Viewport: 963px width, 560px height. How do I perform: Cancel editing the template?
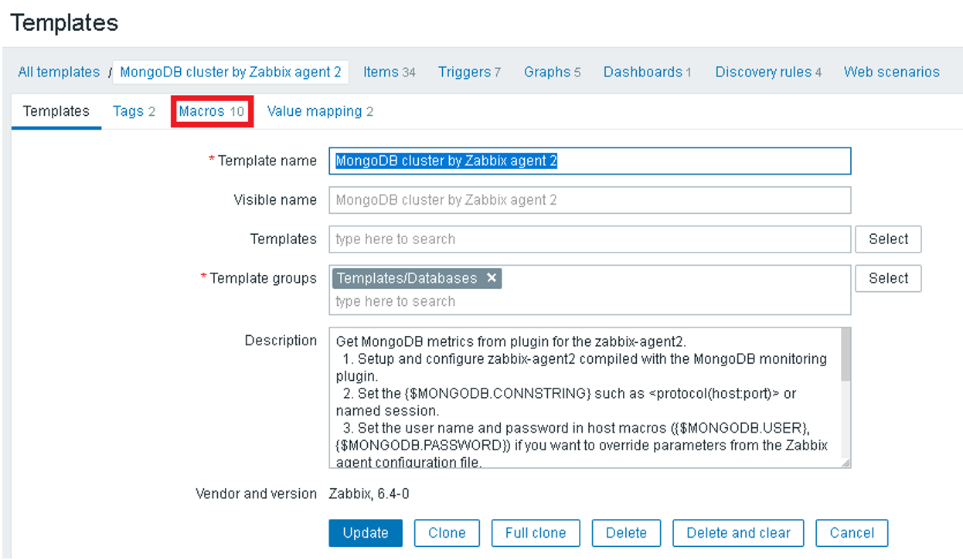click(852, 533)
